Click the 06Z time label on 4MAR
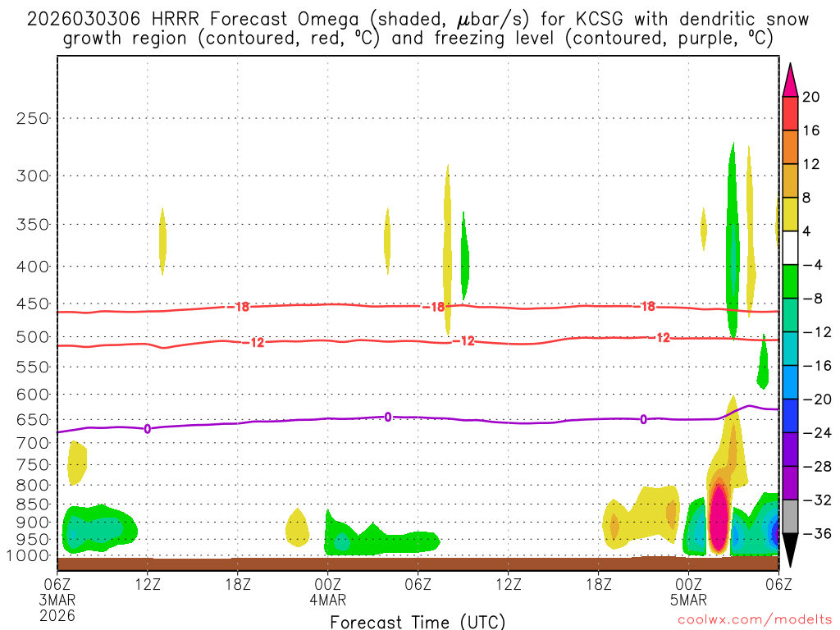The image size is (840, 630). point(418,584)
